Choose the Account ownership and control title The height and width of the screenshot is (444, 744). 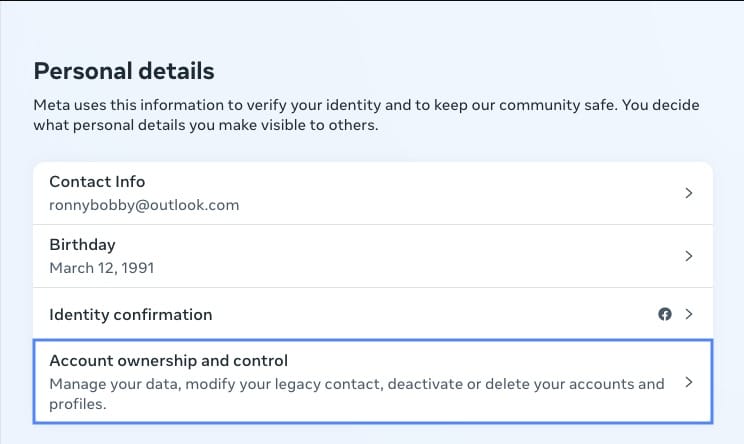tap(168, 361)
